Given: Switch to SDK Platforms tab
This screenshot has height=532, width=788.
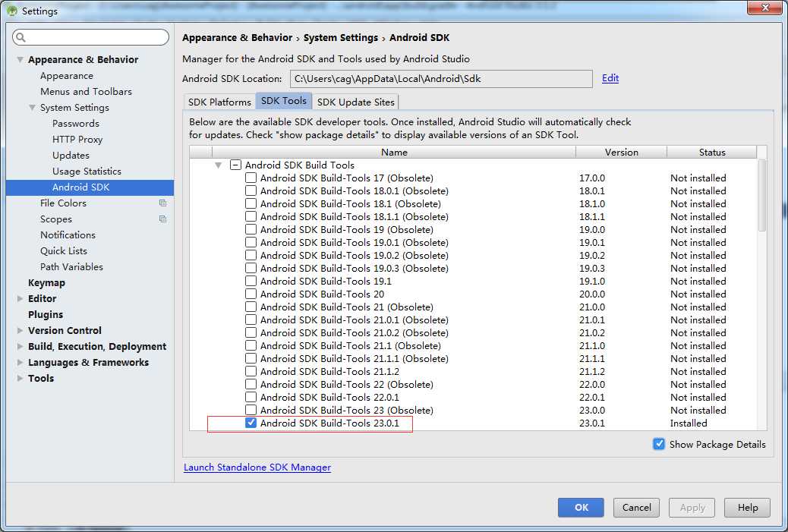Looking at the screenshot, I should pos(219,102).
